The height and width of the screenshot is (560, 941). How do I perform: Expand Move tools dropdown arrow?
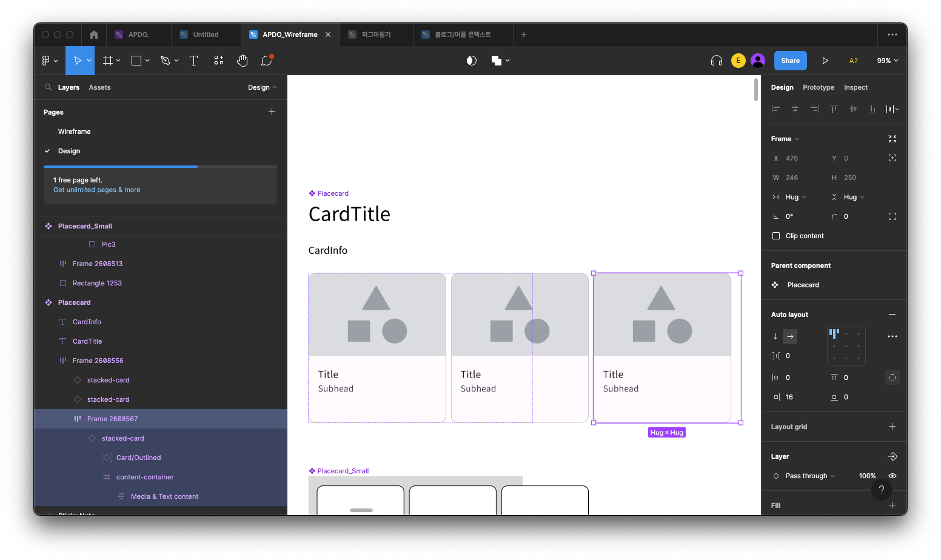tap(89, 61)
